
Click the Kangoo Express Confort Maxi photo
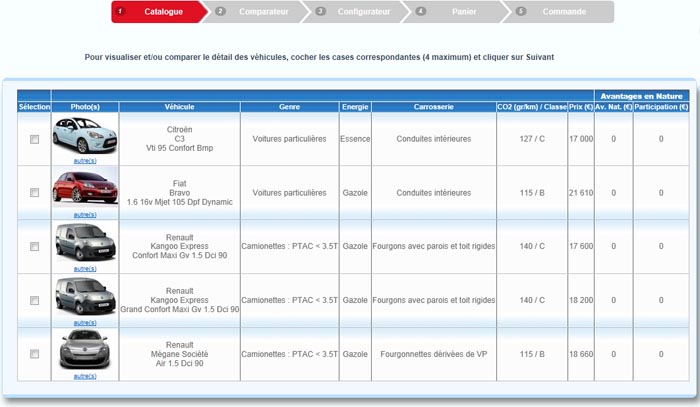pyautogui.click(x=84, y=242)
